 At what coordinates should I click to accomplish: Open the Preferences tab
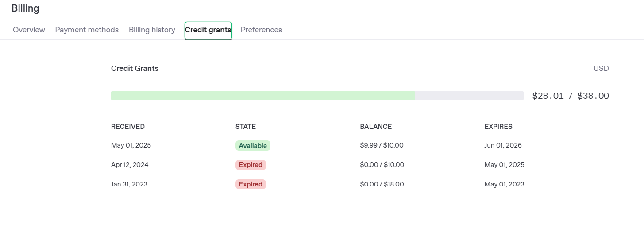pos(261,30)
